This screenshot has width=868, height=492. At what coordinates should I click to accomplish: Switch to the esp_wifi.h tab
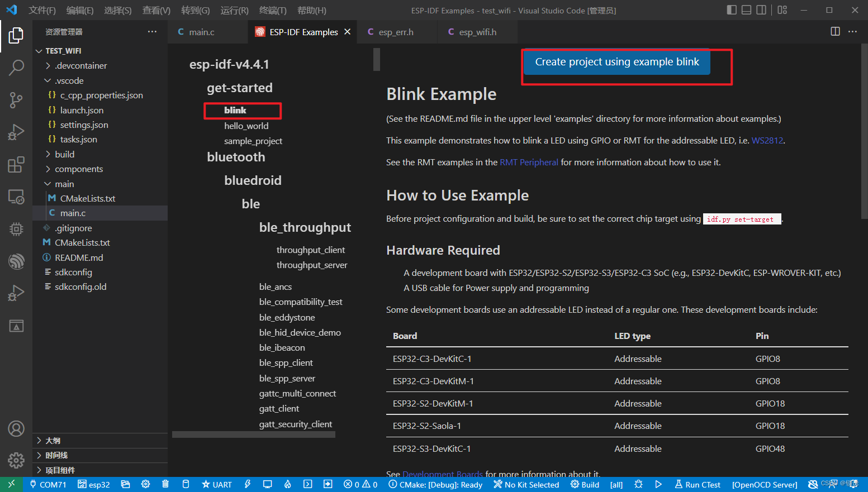(477, 32)
